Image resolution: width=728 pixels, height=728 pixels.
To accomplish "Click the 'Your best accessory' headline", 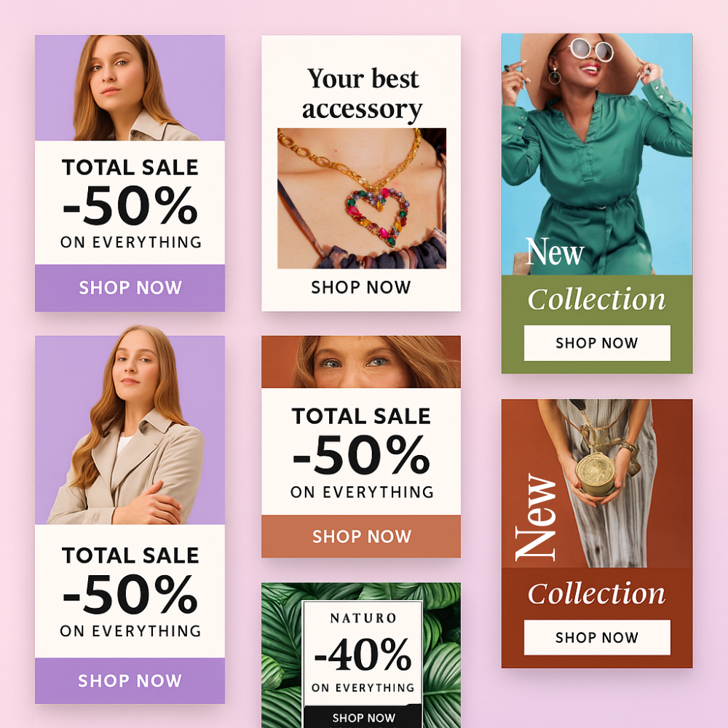I will coord(363,94).
